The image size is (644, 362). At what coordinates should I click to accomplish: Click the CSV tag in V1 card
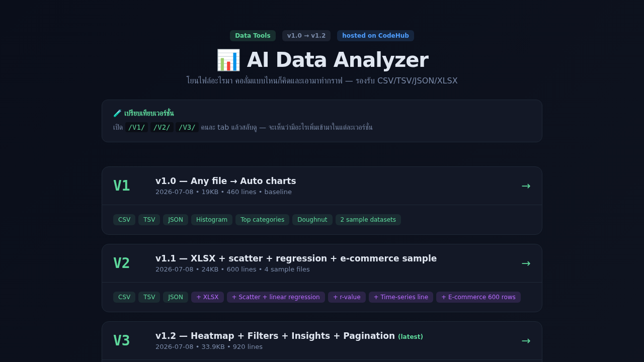pos(124,220)
